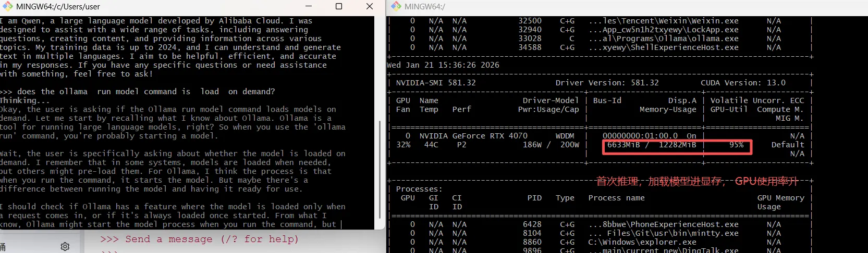Click the '6633MiB / 12282MiB' memory usage value
The image size is (868, 253).
(652, 145)
